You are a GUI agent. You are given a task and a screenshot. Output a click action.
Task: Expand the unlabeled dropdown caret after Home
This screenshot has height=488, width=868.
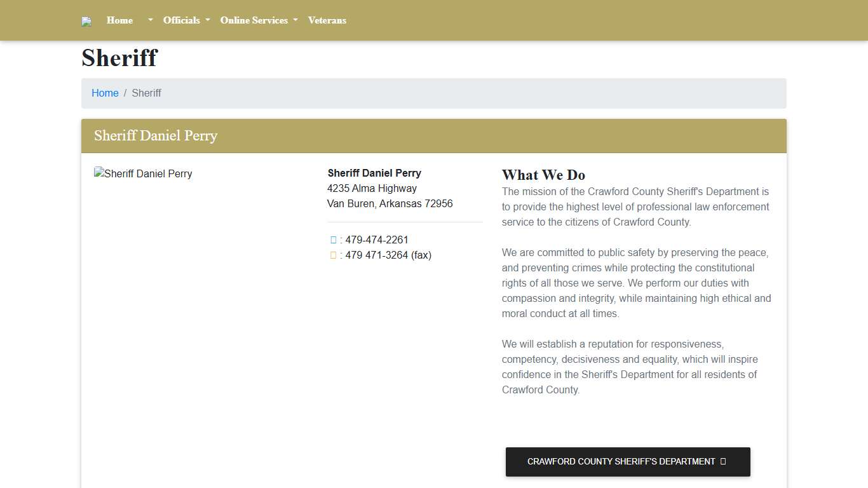[150, 20]
